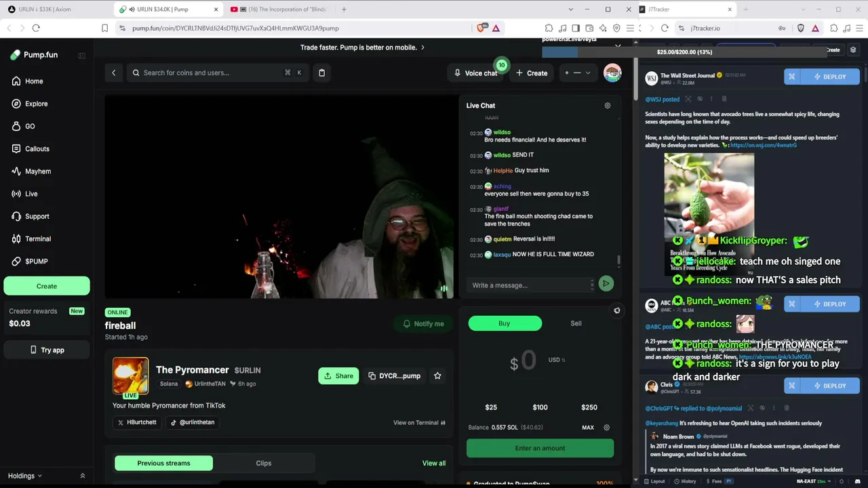The width and height of the screenshot is (868, 488).
Task: Open the GO section in sidebar
Action: pos(24,126)
